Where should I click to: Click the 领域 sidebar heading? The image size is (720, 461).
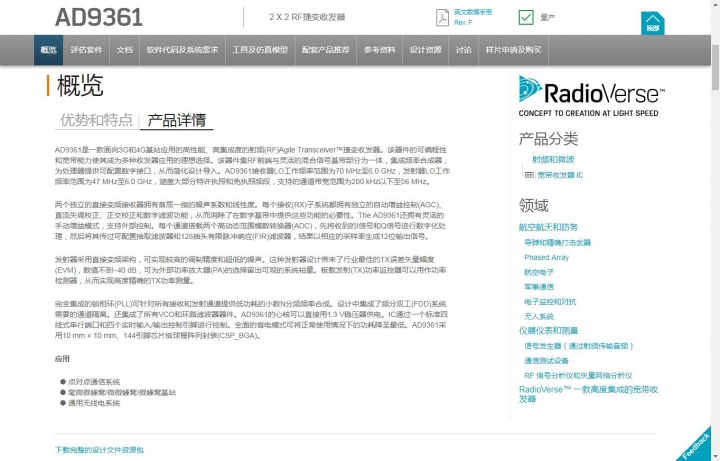(x=534, y=205)
